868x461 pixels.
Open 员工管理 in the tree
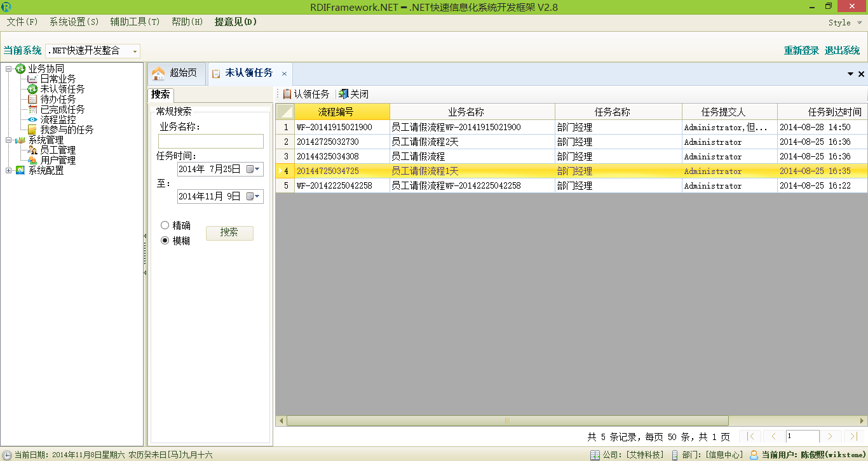[57, 150]
